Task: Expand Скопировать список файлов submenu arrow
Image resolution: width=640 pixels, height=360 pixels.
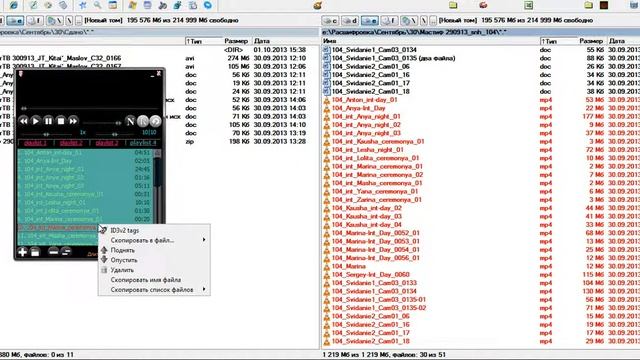Action: point(204,289)
